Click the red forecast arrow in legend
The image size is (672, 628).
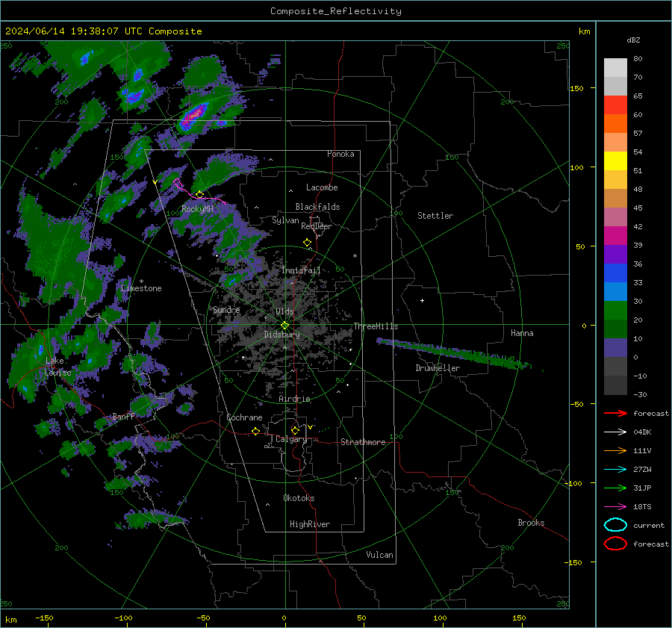[615, 413]
